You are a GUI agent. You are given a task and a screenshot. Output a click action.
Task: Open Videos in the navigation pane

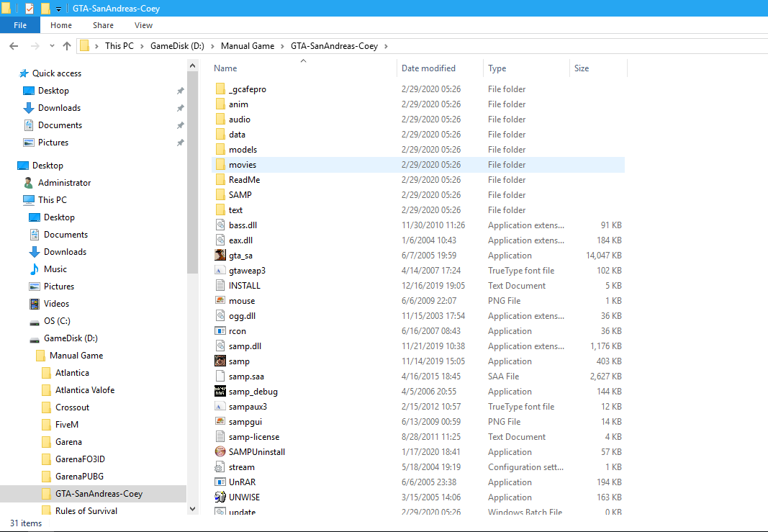tap(56, 304)
